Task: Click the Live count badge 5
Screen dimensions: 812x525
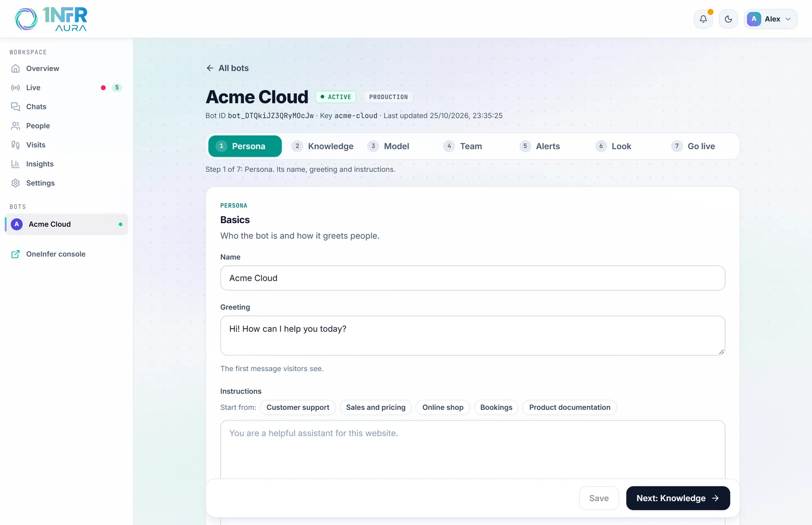Action: tap(117, 88)
